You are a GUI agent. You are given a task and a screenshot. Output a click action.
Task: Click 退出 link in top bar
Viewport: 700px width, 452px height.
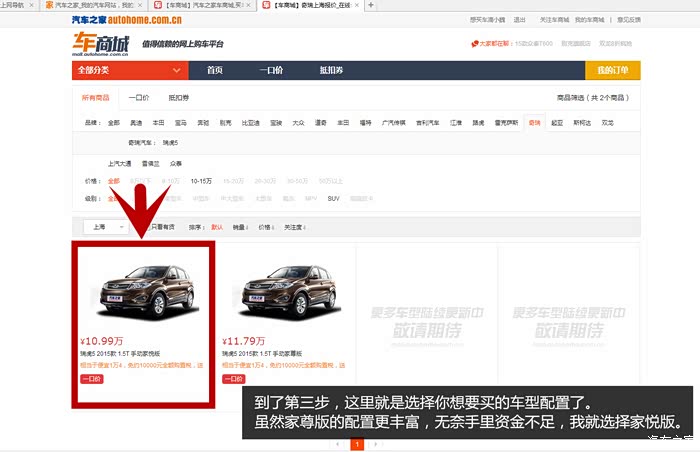coord(519,20)
